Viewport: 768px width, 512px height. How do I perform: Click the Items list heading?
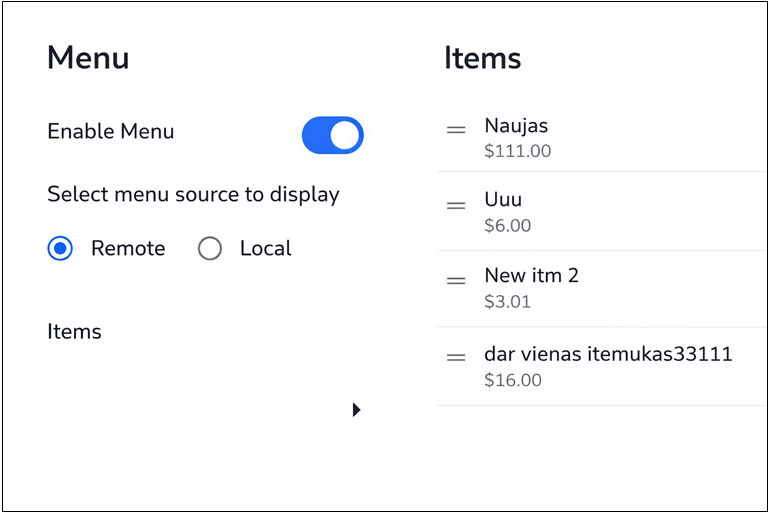pos(482,58)
